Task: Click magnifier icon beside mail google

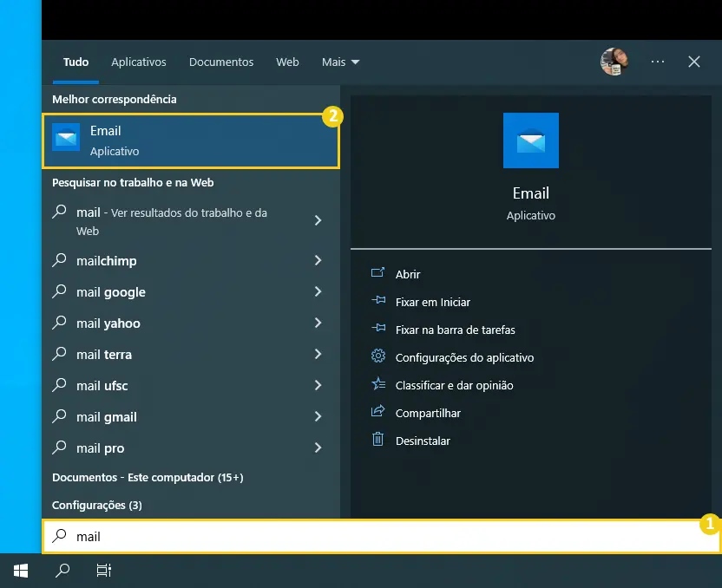Action: coord(59,291)
